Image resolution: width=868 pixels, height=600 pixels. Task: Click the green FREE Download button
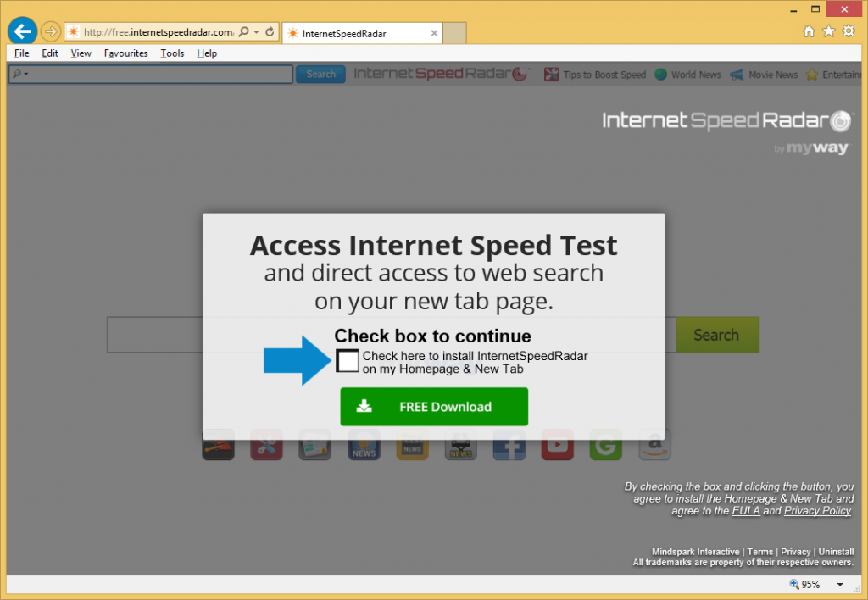point(434,407)
